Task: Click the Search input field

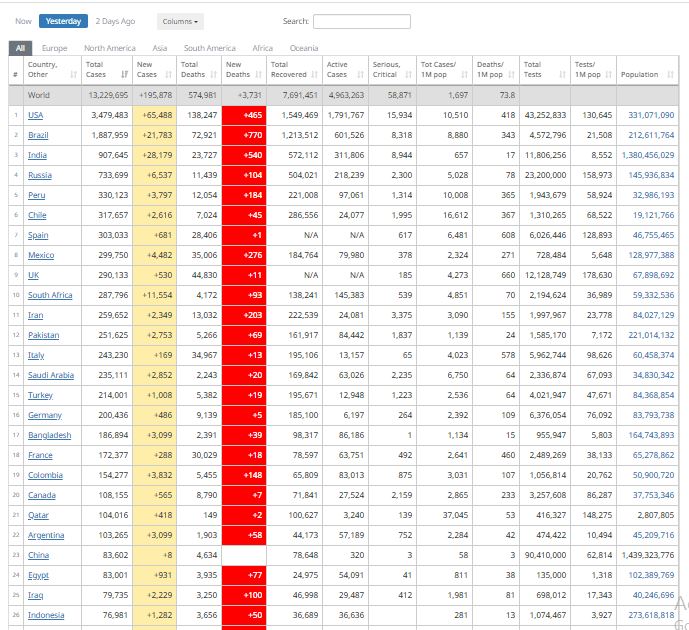Action: (x=361, y=21)
